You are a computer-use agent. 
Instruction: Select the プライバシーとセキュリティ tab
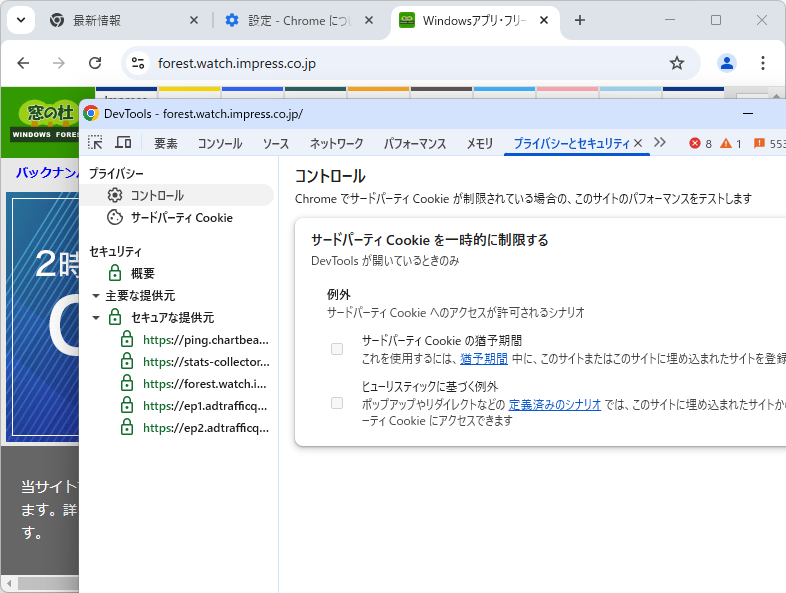(x=571, y=144)
